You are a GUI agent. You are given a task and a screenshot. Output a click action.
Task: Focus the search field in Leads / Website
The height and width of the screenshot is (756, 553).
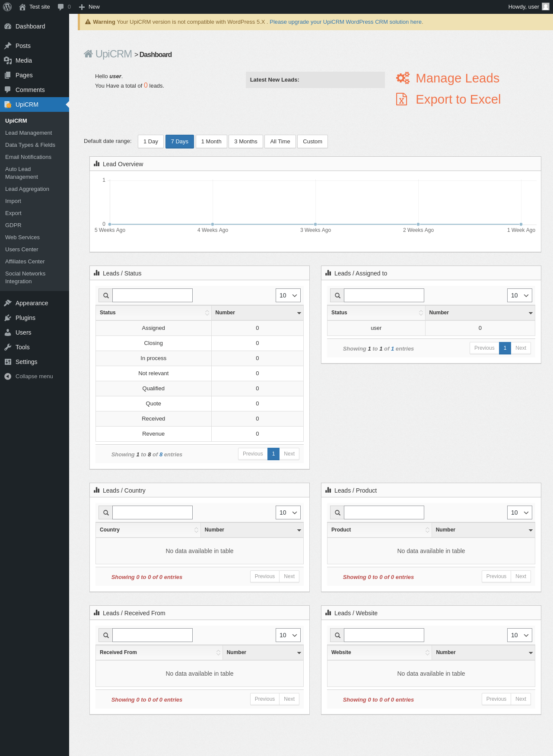(384, 635)
